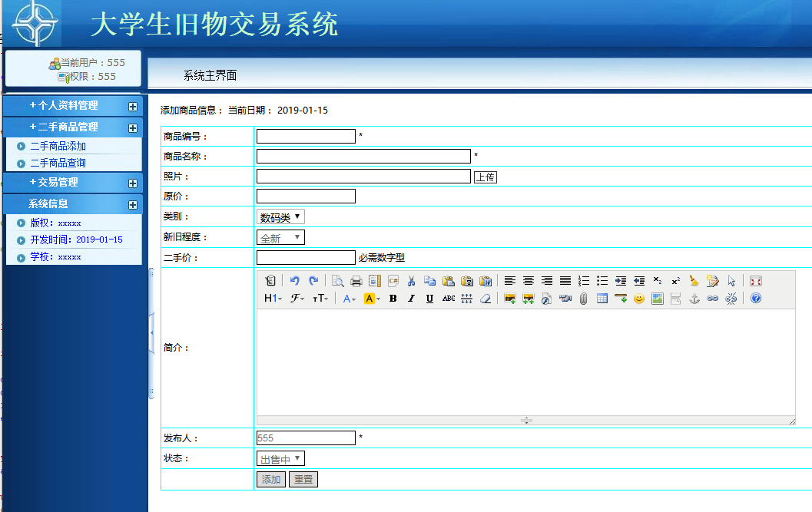Image resolution: width=812 pixels, height=512 pixels.
Task: Open 二手商品查询 in the sidebar
Action: (58, 163)
